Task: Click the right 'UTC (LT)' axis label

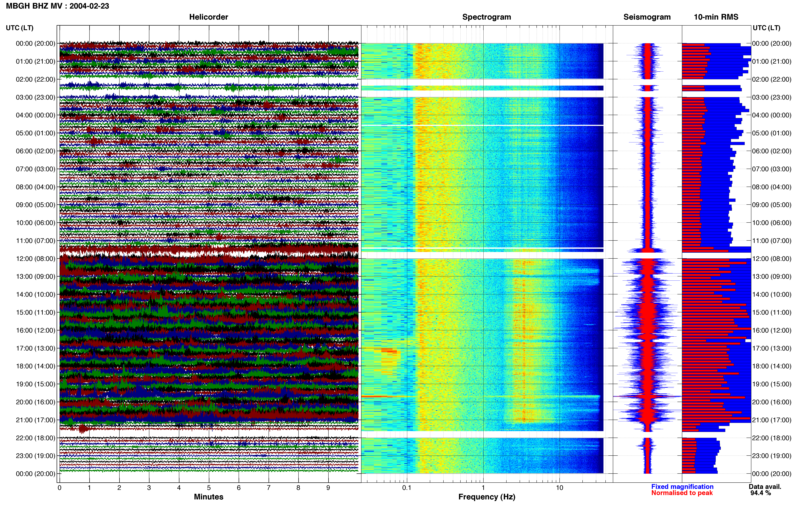Action: coord(766,28)
